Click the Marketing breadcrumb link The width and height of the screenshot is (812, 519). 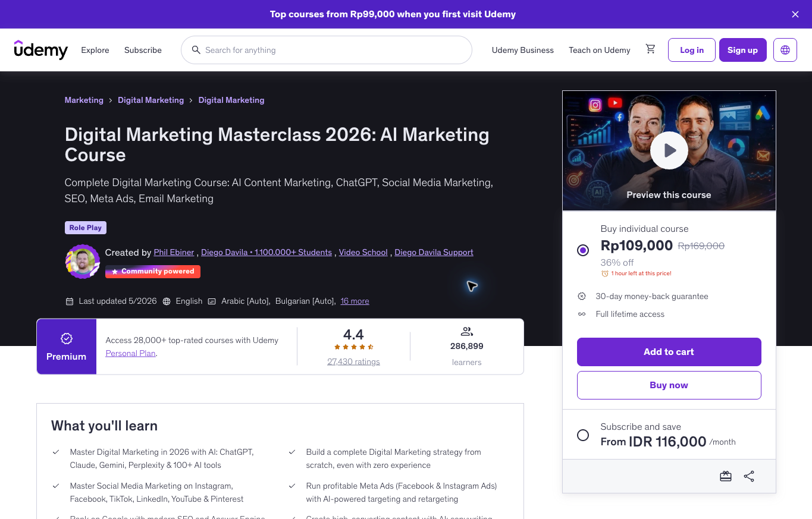(84, 100)
